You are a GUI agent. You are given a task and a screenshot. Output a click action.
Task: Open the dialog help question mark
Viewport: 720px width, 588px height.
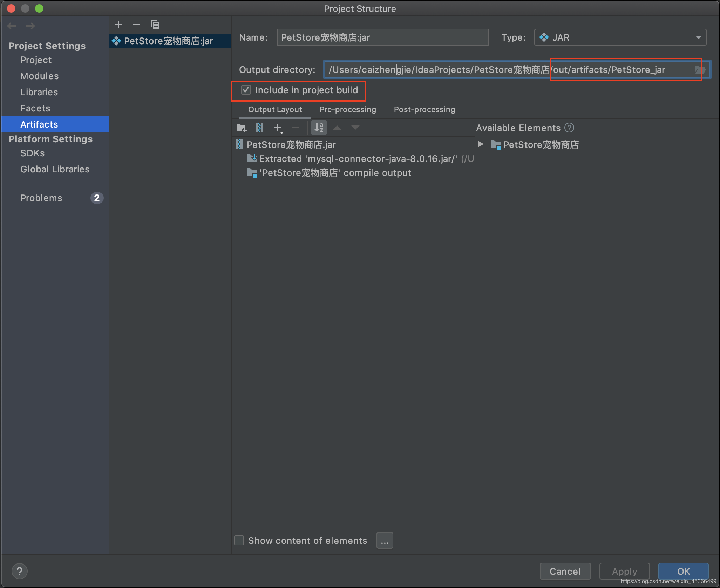tap(20, 571)
